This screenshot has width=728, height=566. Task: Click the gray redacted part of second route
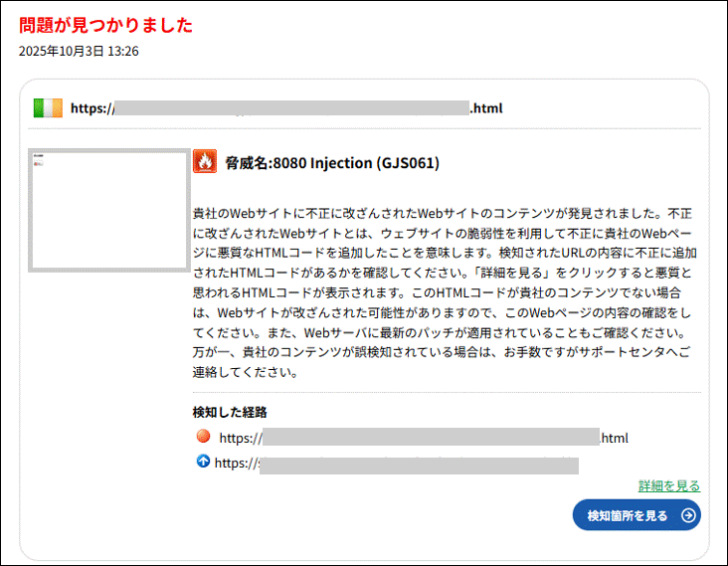(x=418, y=465)
